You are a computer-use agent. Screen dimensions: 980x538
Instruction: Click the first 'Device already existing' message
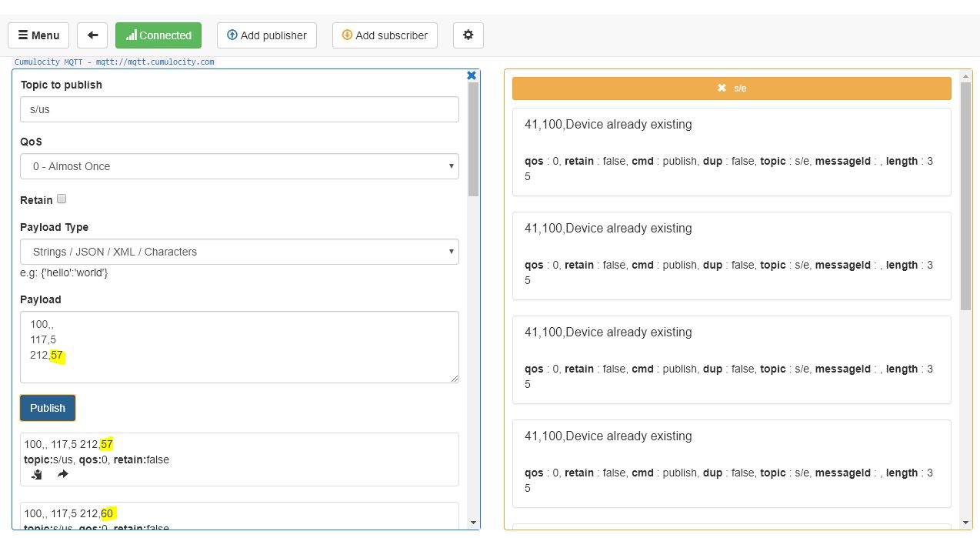tap(732, 151)
